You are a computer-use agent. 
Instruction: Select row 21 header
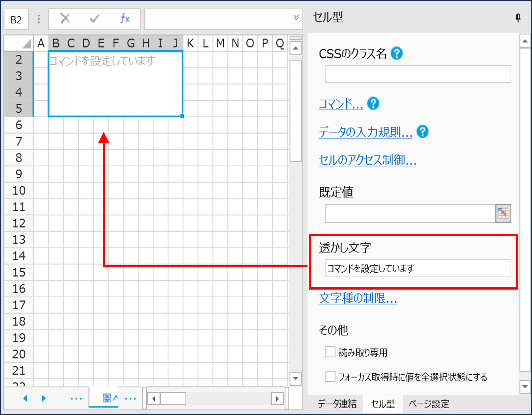click(19, 370)
